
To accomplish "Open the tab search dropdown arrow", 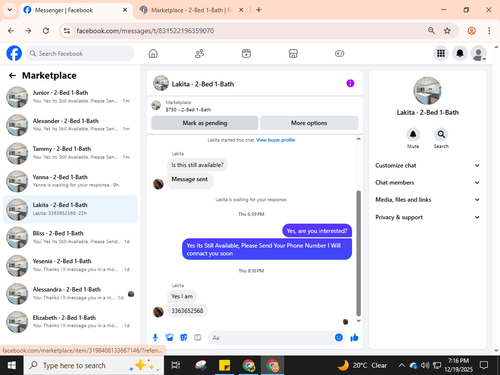I will 10,10.
